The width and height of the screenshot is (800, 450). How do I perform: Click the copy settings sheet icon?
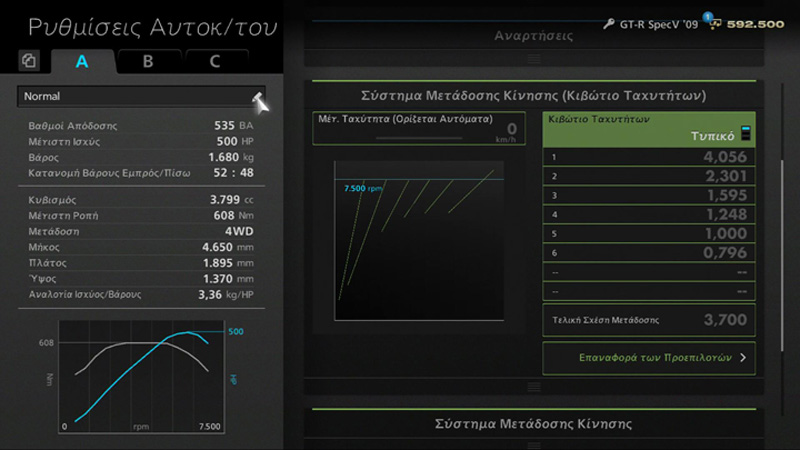pyautogui.click(x=29, y=61)
